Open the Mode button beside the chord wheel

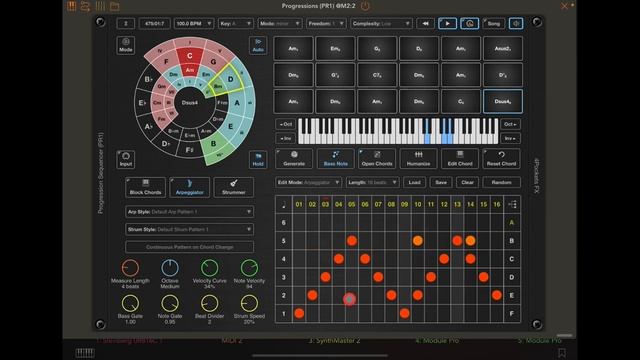click(126, 45)
